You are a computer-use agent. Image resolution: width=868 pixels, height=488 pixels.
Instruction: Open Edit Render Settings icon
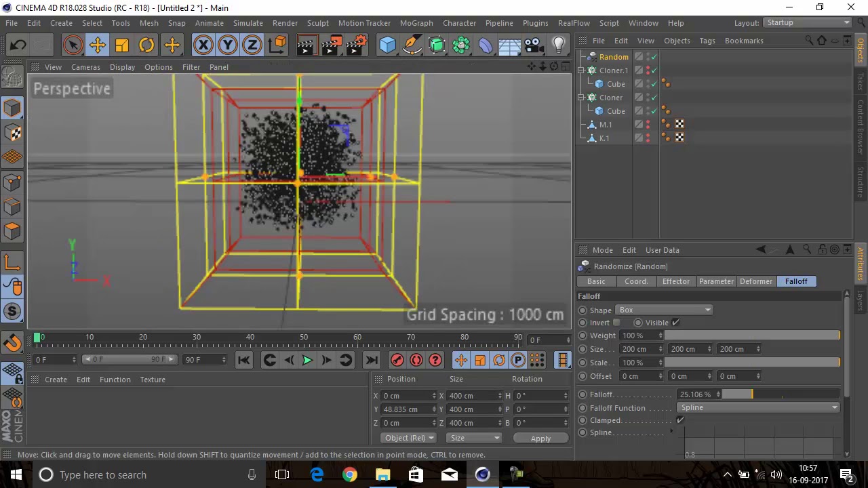point(357,45)
